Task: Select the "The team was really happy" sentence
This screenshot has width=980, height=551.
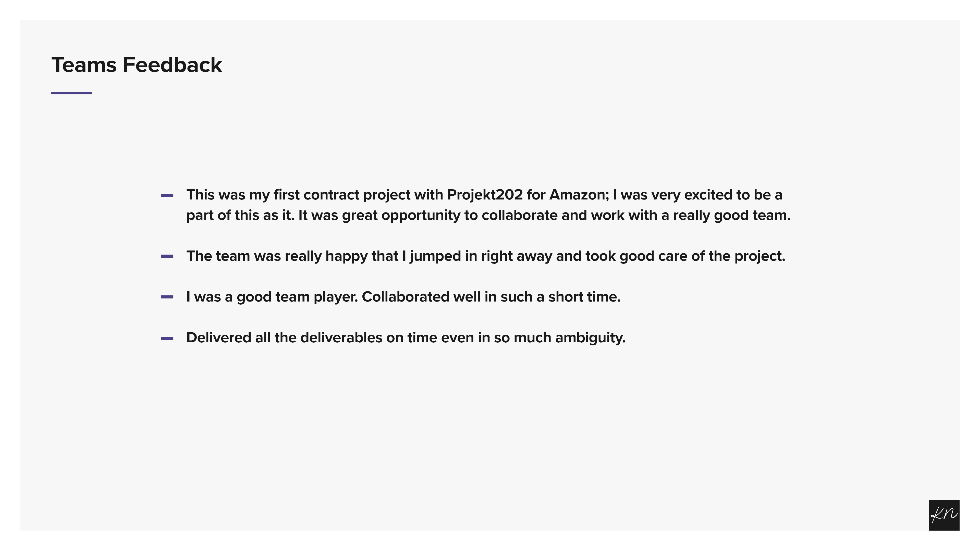Action: tap(485, 256)
